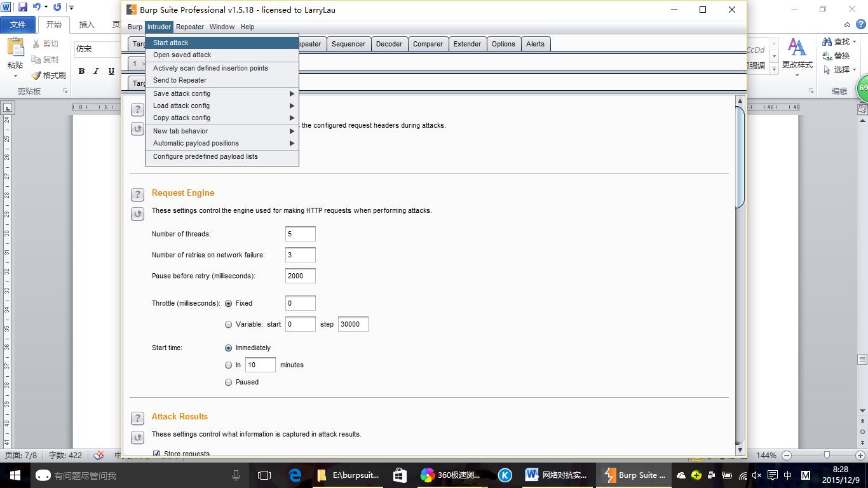Switch to Alerts tab
The width and height of the screenshot is (868, 488).
coord(535,44)
